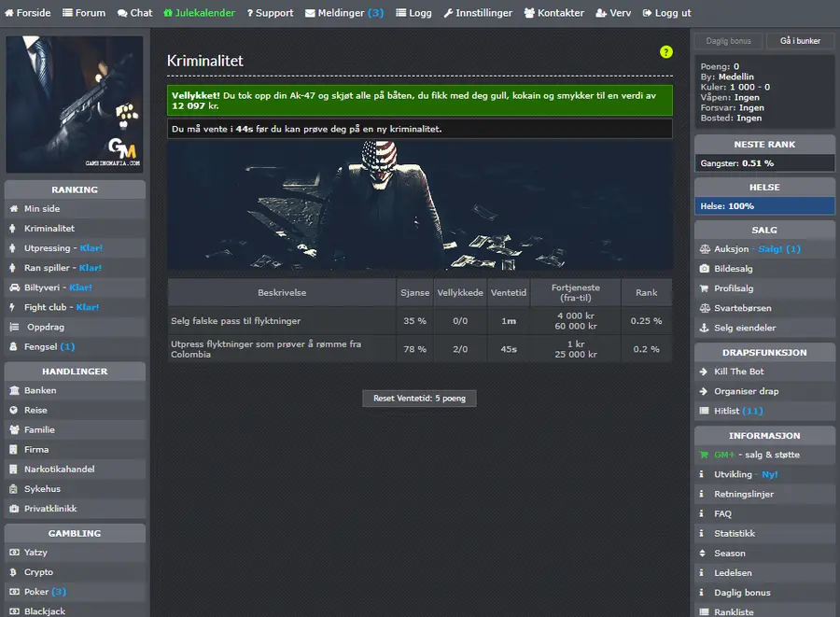The width and height of the screenshot is (840, 617).
Task: Open Banken via its bank icon
Action: coord(14,390)
